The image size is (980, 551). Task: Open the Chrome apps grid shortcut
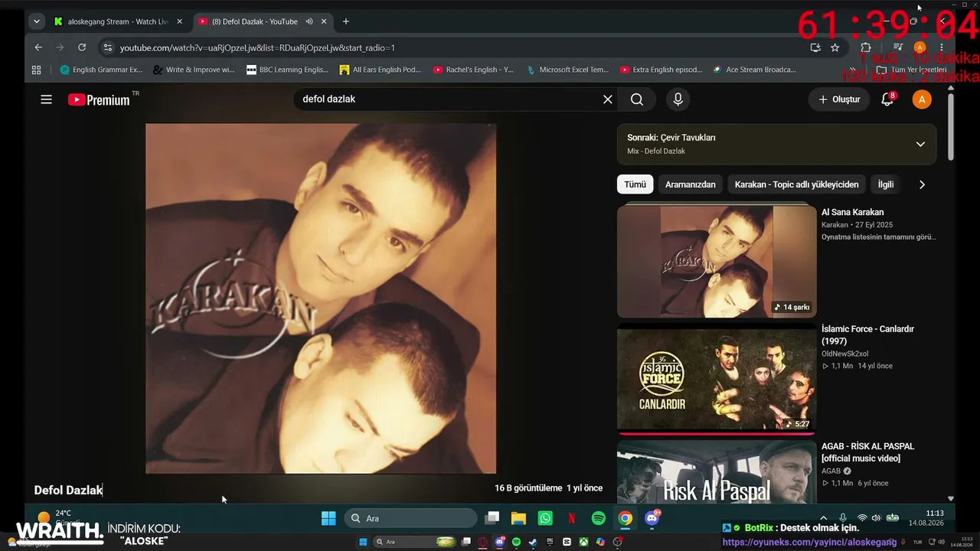[36, 70]
